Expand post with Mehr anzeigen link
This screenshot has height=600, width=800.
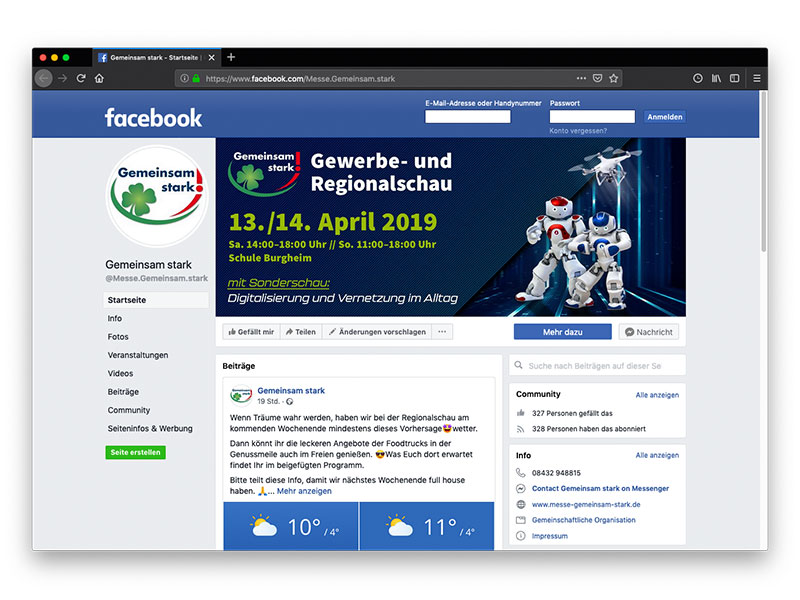coord(304,491)
